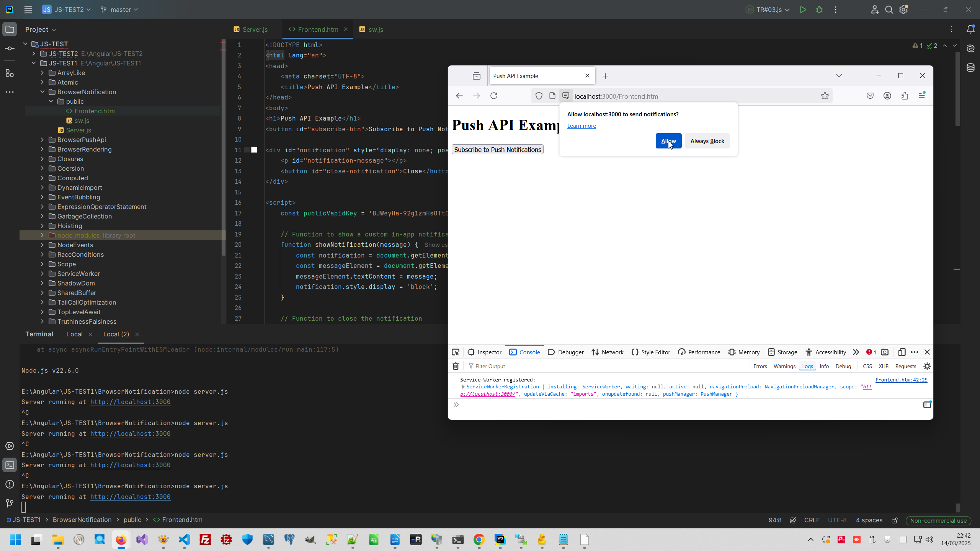This screenshot has width=980, height=551.
Task: Clear console output with trash icon
Action: 456,366
